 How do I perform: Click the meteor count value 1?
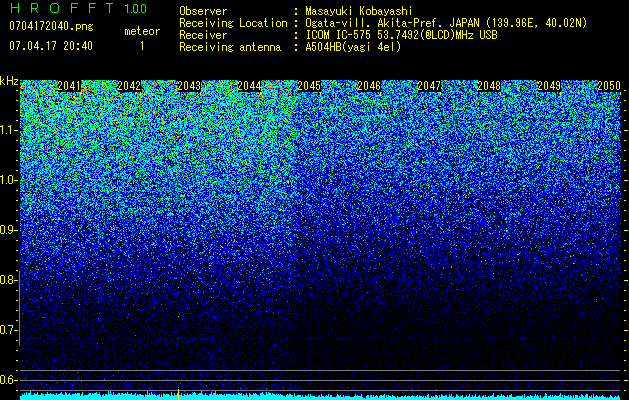tap(142, 46)
